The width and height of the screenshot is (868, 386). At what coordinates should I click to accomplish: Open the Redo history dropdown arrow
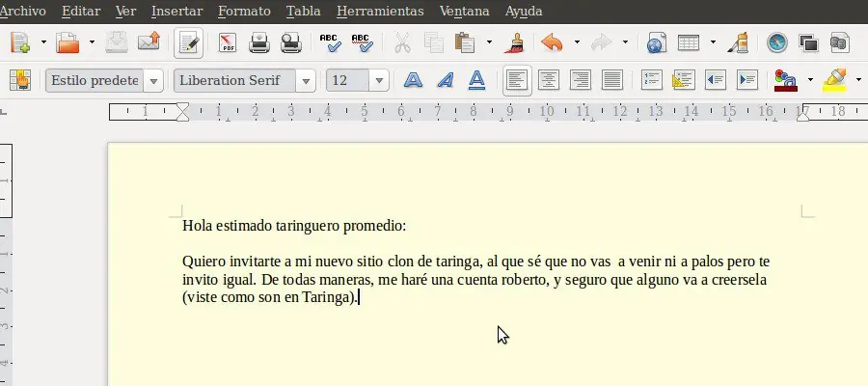click(x=625, y=42)
